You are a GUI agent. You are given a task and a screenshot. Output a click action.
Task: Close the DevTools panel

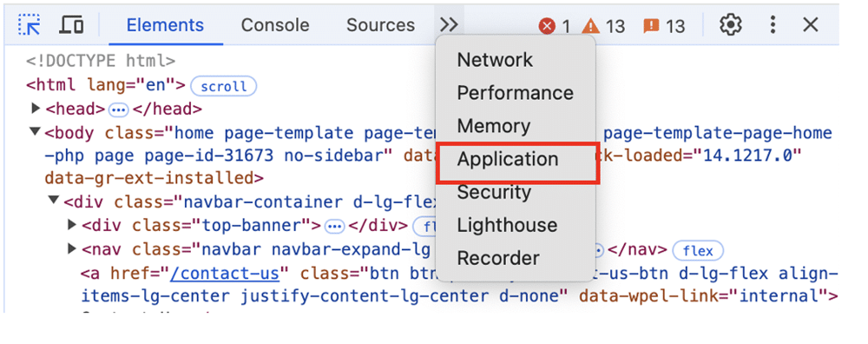[x=811, y=25]
